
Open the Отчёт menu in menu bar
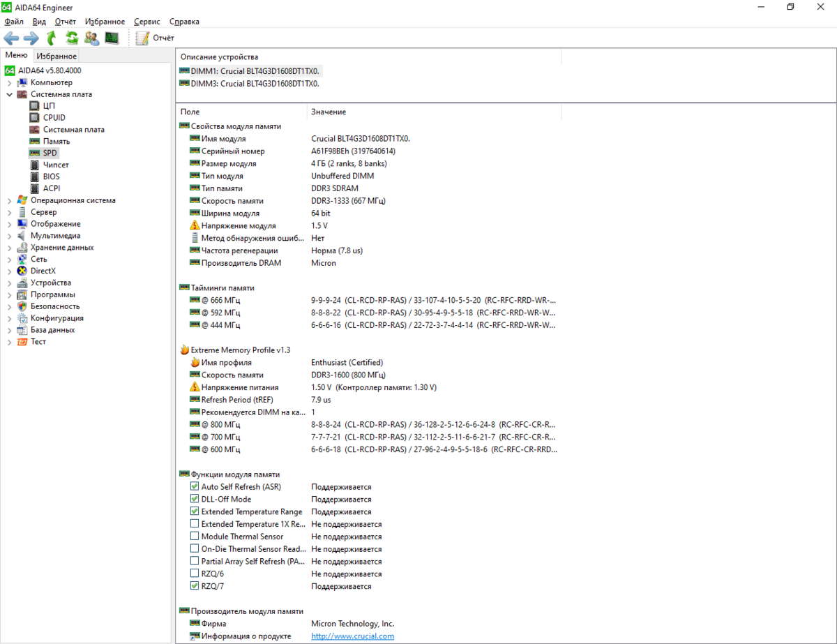pos(66,22)
